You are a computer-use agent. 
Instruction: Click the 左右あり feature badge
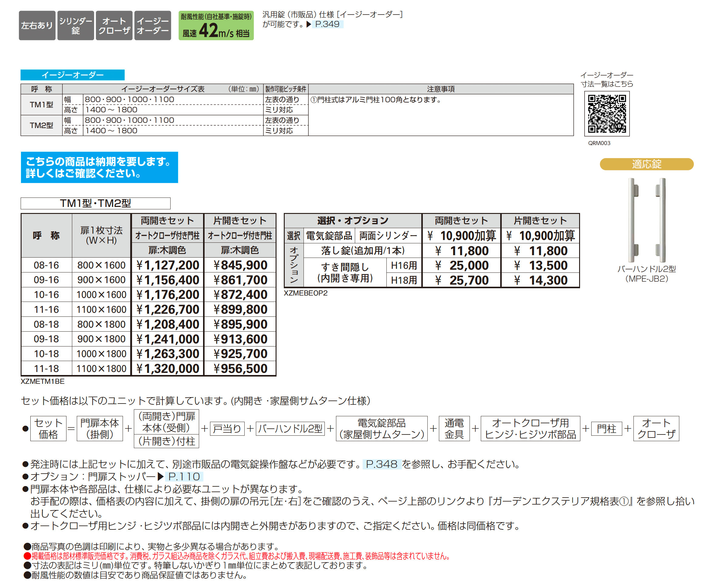37,25
